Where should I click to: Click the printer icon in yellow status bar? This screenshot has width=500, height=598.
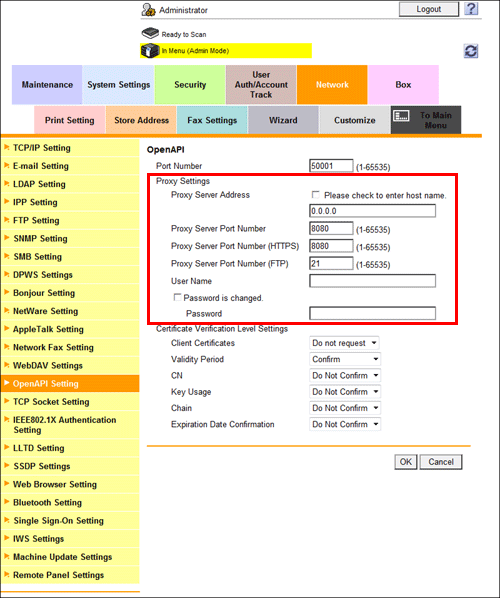[150, 51]
